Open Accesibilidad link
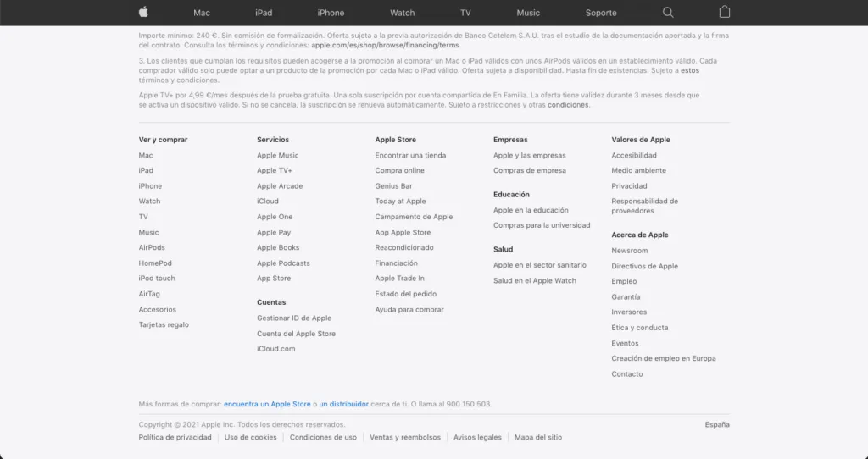Image resolution: width=868 pixels, height=459 pixels. (634, 155)
